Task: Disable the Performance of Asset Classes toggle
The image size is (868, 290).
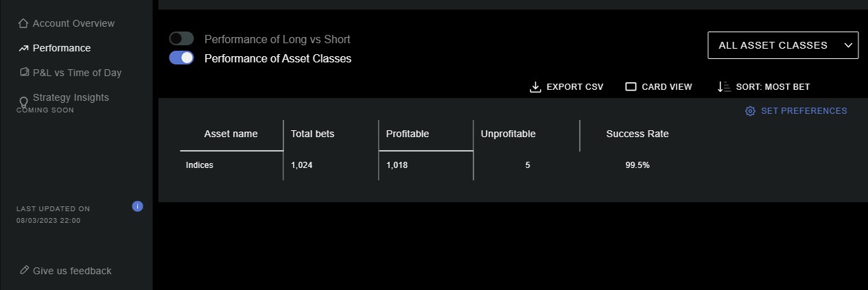Action: click(x=182, y=58)
